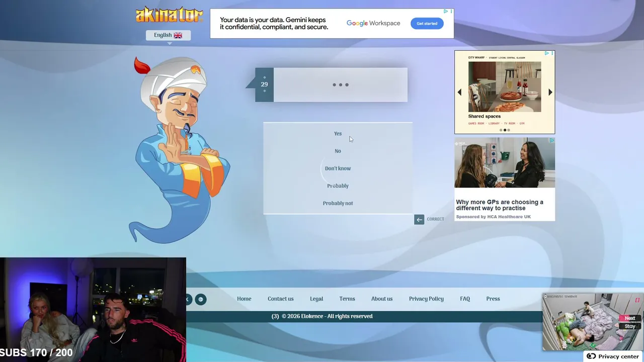Answer No to the question
This screenshot has height=362, width=644.
click(x=338, y=151)
